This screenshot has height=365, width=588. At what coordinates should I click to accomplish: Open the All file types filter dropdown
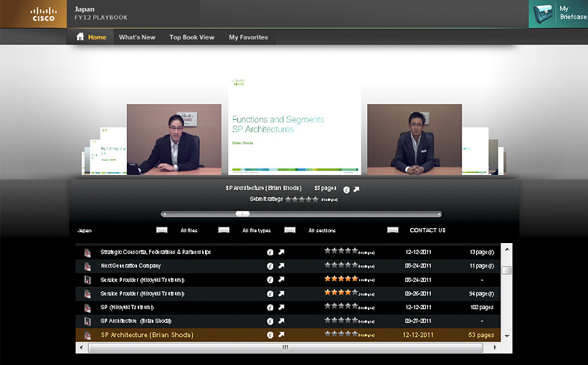(224, 230)
